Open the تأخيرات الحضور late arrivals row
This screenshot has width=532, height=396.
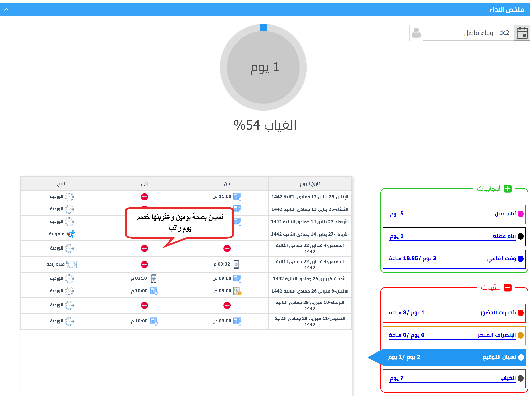pos(454,313)
